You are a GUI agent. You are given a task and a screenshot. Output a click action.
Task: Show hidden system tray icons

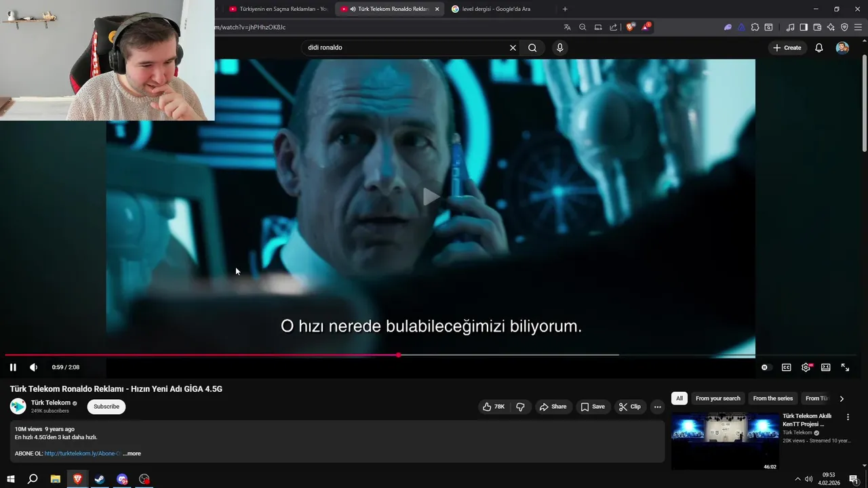[x=797, y=479]
